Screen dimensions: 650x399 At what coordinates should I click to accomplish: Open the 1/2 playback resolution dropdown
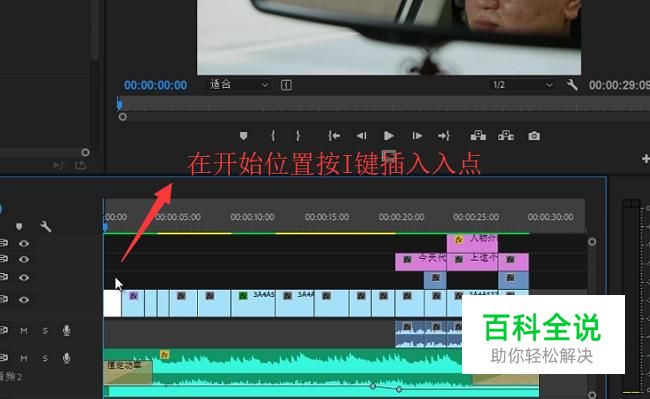pyautogui.click(x=521, y=85)
